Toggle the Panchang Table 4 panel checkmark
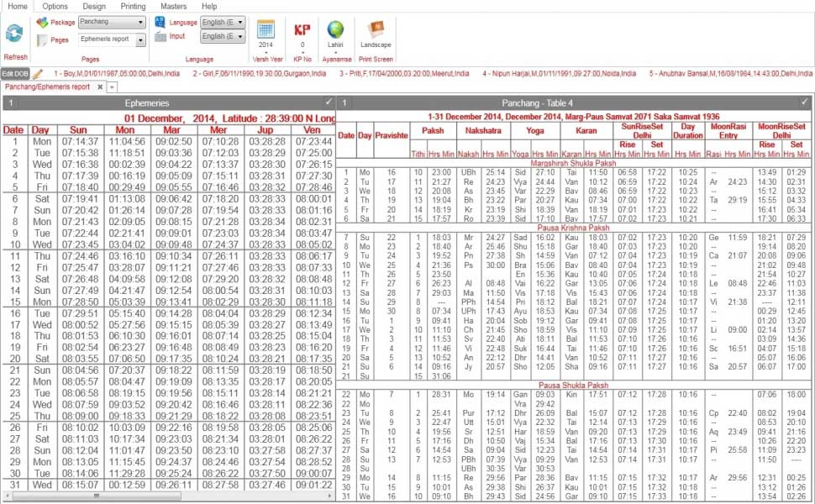 (805, 102)
